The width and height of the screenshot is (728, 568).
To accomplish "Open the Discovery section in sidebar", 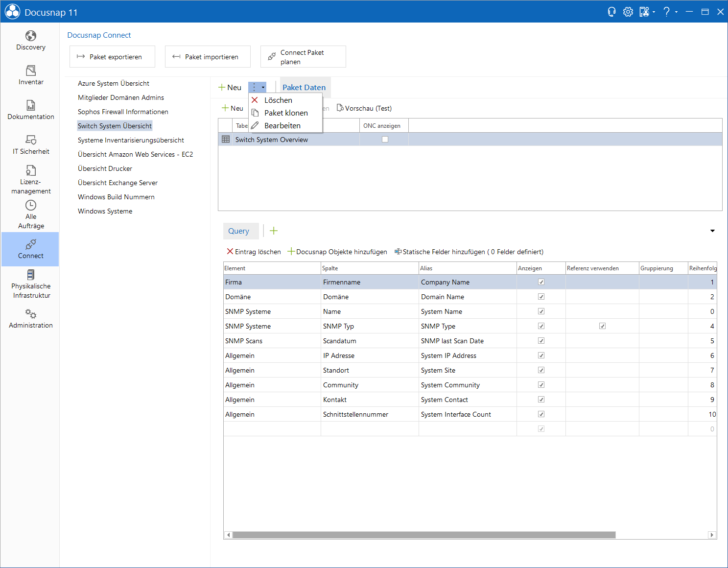I will 30,41.
